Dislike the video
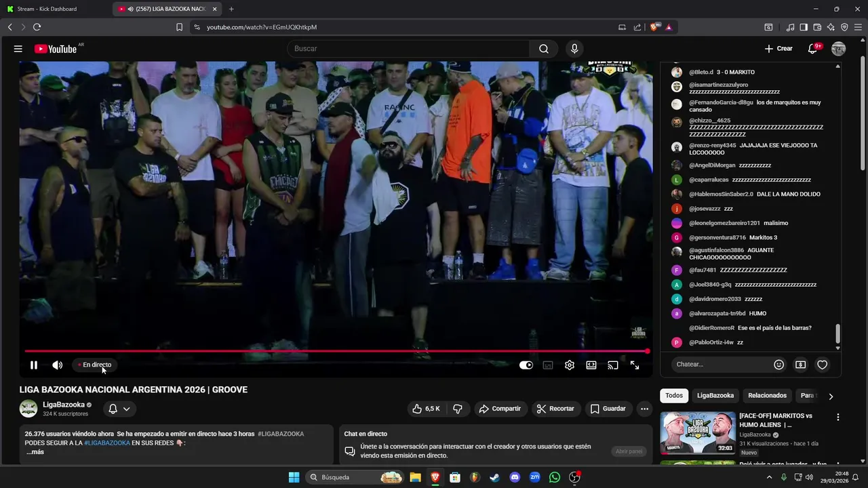The width and height of the screenshot is (868, 488). pyautogui.click(x=458, y=409)
